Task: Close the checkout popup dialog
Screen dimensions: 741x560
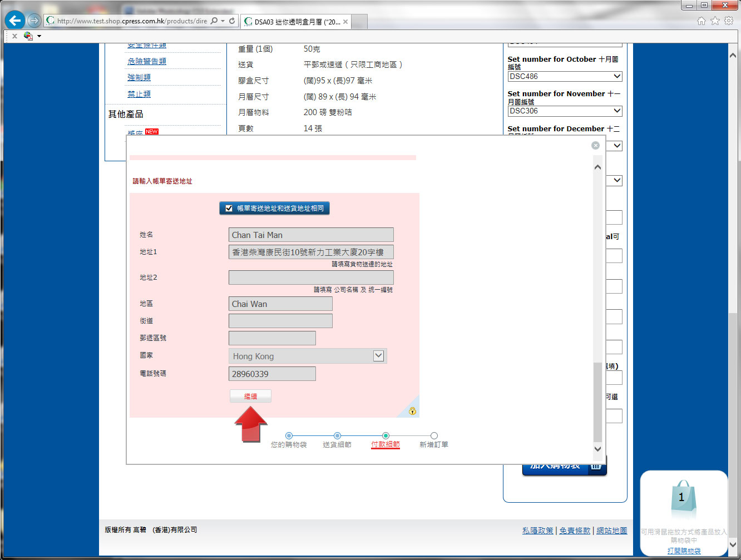Action: click(595, 145)
